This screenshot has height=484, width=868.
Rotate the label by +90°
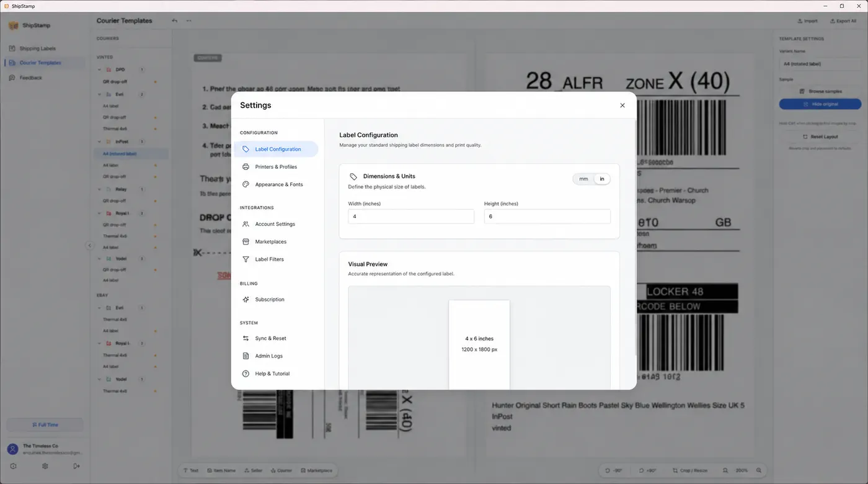pos(648,470)
